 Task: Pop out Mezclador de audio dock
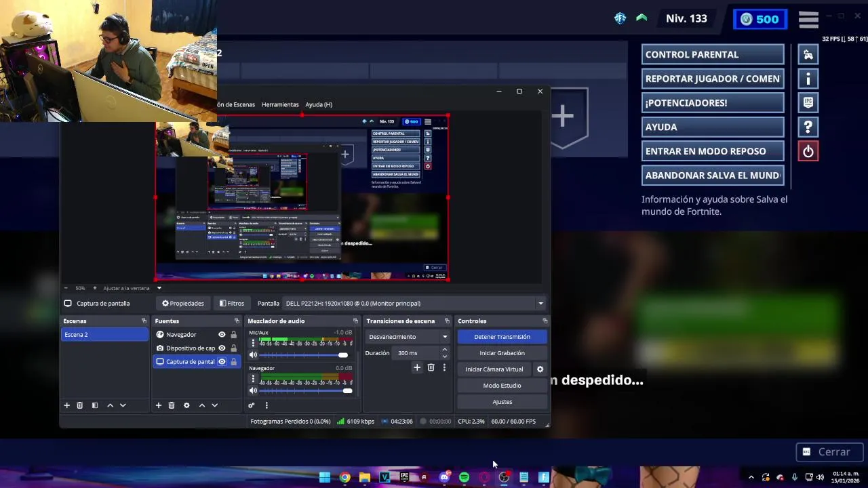point(355,321)
